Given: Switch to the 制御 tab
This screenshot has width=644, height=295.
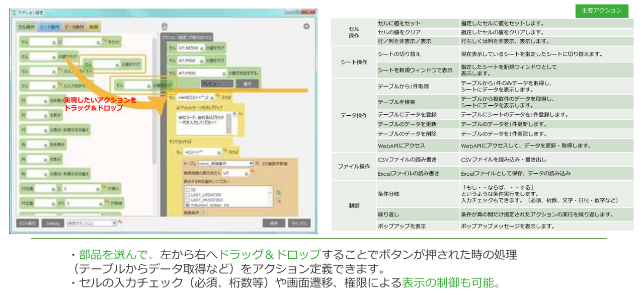Looking at the screenshot, I should tap(94, 27).
